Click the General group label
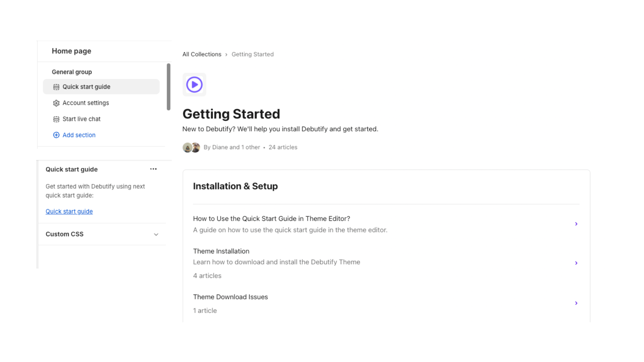644x362 pixels. (x=72, y=72)
